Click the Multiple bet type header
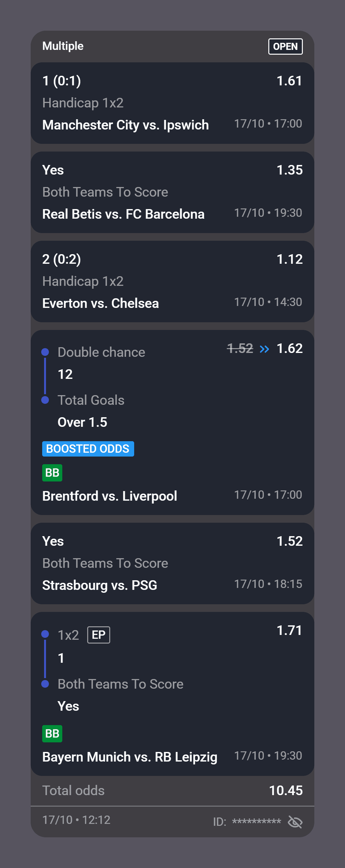345x868 pixels. (63, 46)
